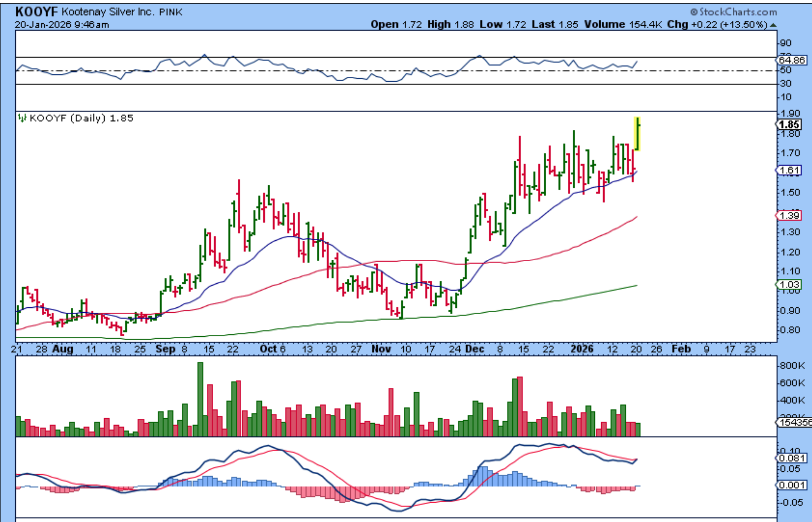This screenshot has width=812, height=522.
Task: Click the 20-Jan-2026 timestamp text
Action: (x=62, y=25)
